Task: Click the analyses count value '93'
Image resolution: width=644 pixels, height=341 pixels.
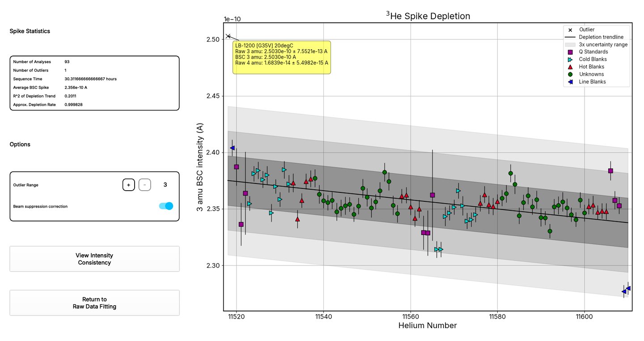Action: (67, 62)
